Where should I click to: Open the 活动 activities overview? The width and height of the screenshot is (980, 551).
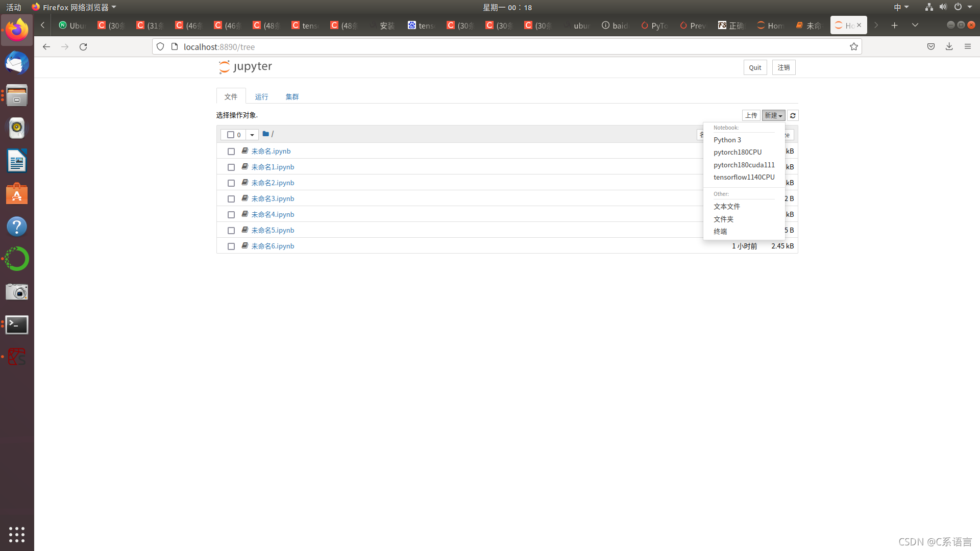14,7
